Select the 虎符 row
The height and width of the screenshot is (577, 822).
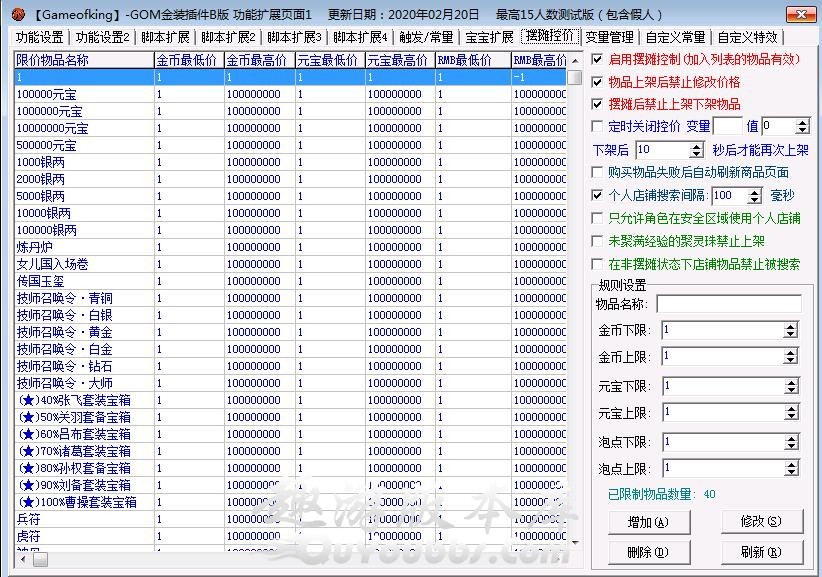click(x=290, y=536)
